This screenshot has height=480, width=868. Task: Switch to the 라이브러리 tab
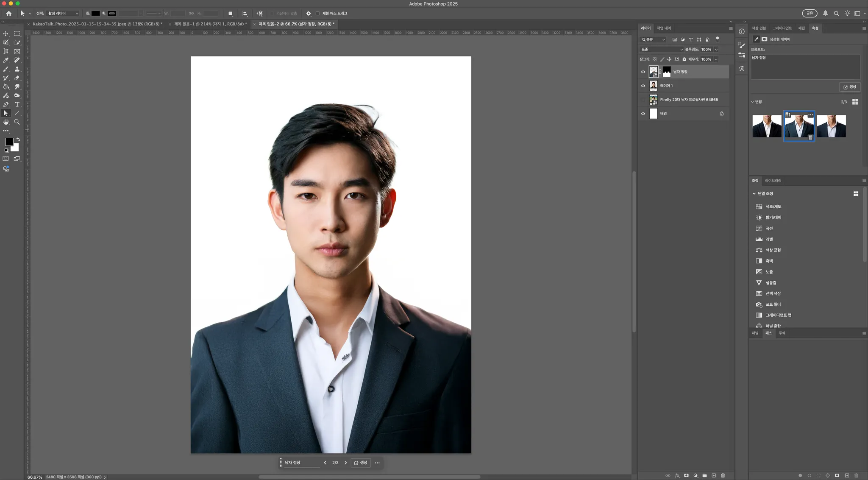click(773, 181)
